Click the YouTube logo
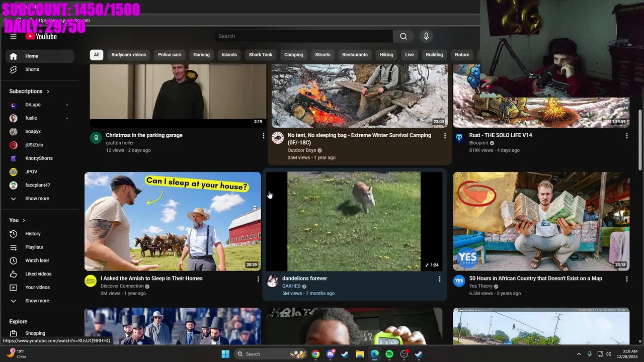This screenshot has width=644, height=362. click(x=41, y=36)
